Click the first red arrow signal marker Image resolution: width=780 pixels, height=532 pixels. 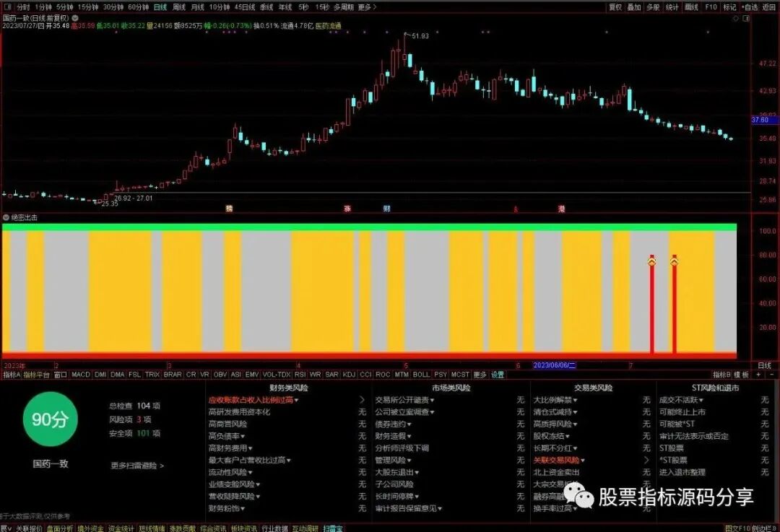[x=651, y=261]
